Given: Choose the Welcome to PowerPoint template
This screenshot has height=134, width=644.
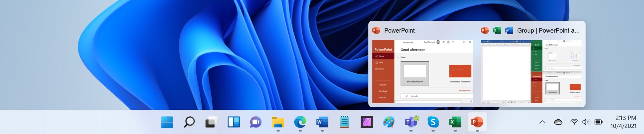Looking at the screenshot, I should point(460,74).
